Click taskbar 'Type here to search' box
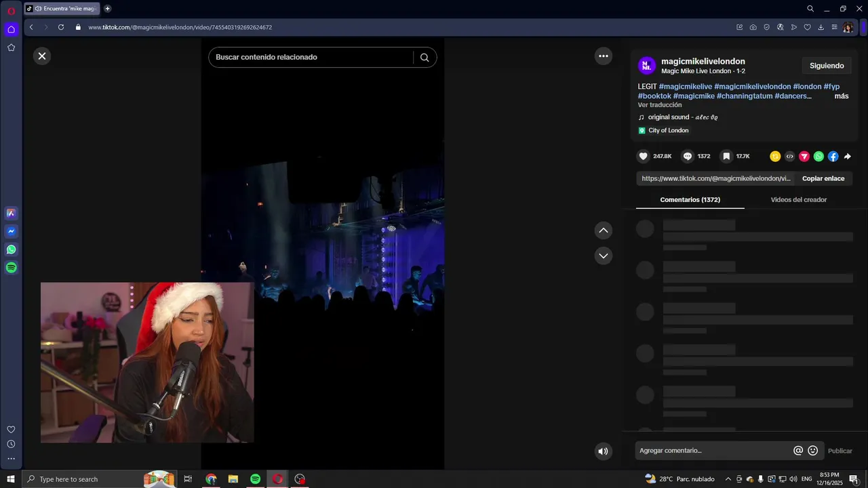The width and height of the screenshot is (868, 488). point(100,479)
